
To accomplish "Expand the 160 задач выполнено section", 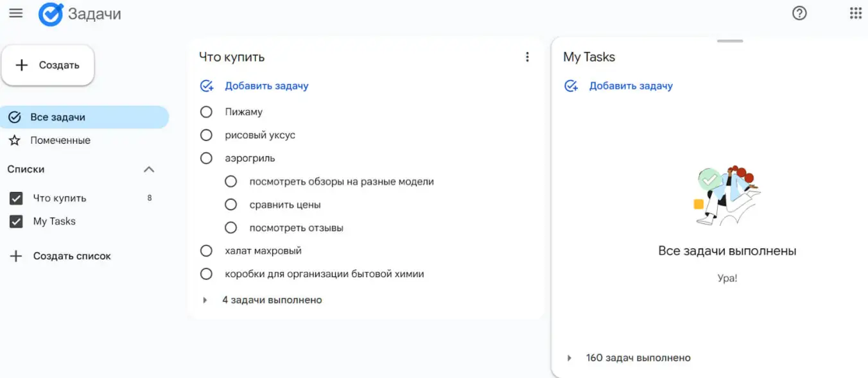I will click(569, 358).
